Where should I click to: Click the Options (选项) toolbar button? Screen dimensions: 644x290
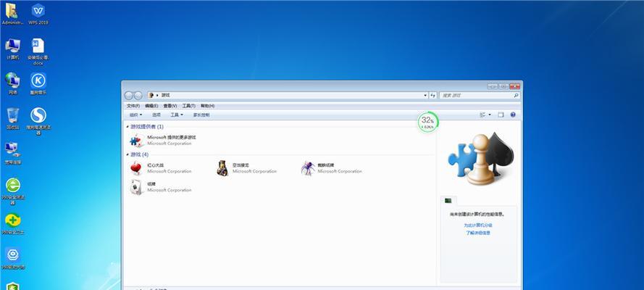point(156,115)
